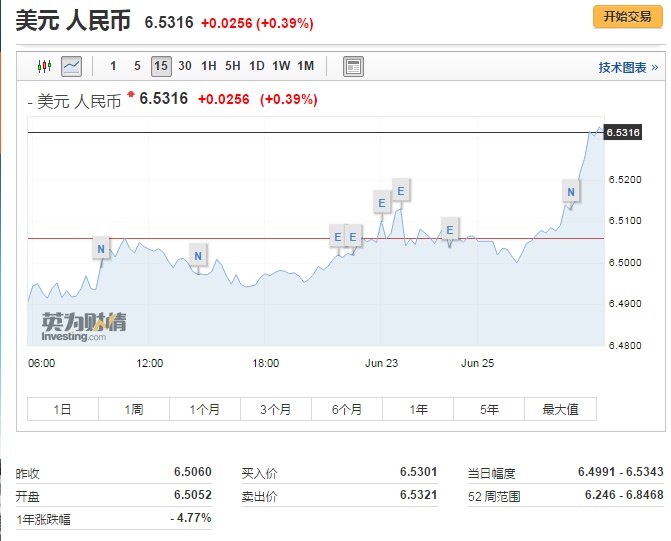Switch range to 6个月
Viewport: 671px width, 541px height.
[x=346, y=409]
